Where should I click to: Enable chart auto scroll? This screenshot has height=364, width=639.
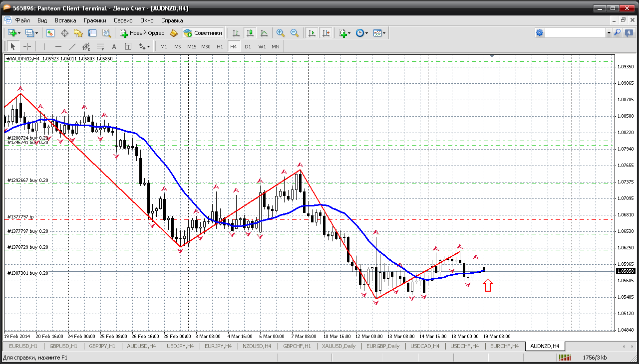[312, 33]
